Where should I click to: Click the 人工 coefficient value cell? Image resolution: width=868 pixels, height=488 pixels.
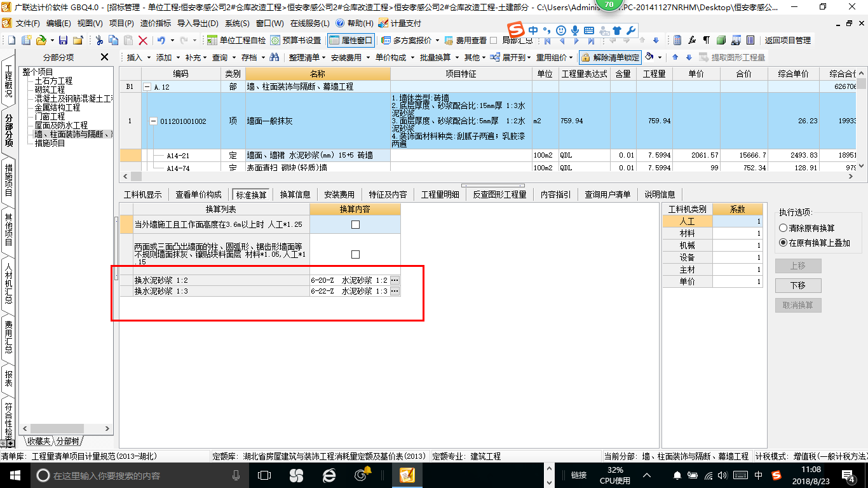pos(737,221)
